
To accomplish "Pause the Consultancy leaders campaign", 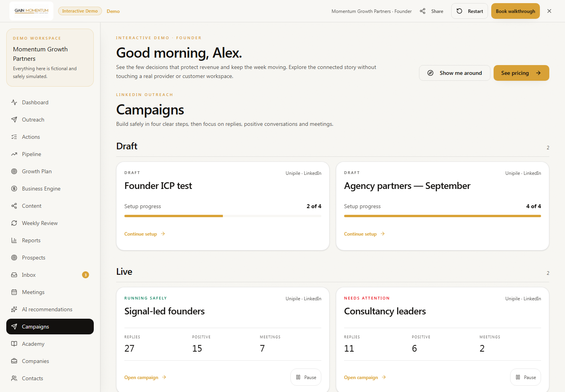I will click(x=526, y=377).
